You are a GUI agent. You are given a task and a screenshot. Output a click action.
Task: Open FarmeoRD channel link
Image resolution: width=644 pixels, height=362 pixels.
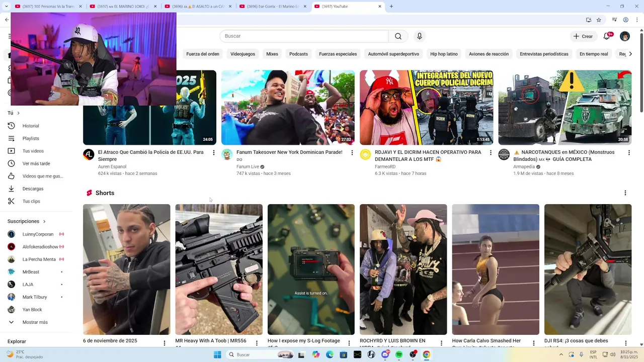coord(385,166)
